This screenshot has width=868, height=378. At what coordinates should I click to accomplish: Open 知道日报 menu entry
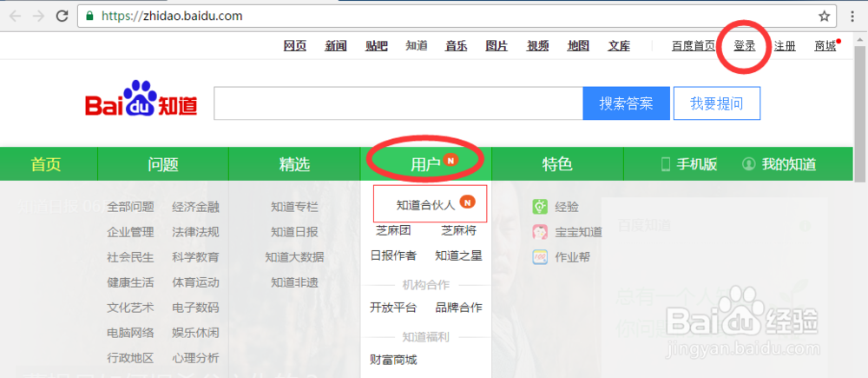294,232
